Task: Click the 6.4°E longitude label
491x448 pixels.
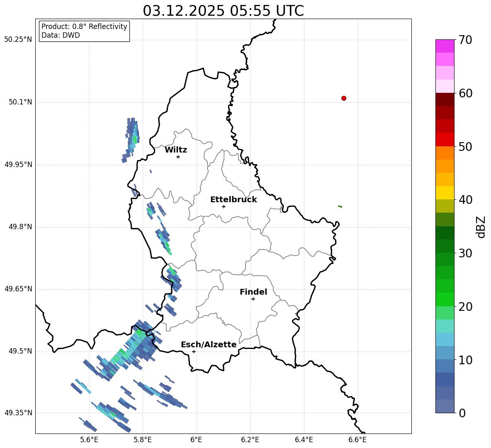Action: pyautogui.click(x=304, y=440)
